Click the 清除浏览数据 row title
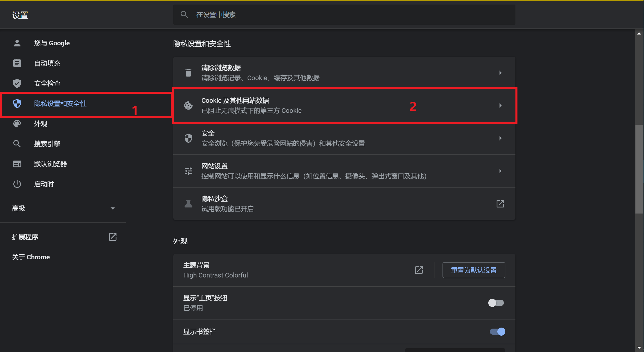Image resolution: width=644 pixels, height=352 pixels. [x=221, y=68]
